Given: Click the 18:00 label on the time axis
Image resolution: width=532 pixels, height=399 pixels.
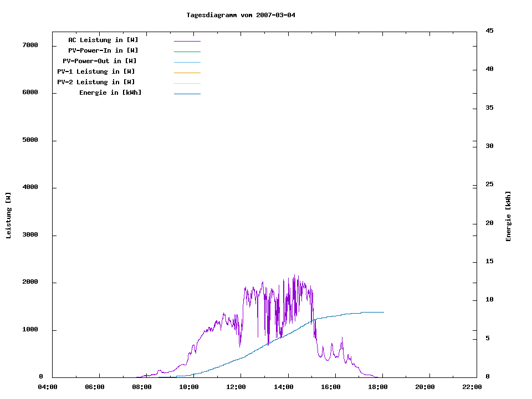Looking at the screenshot, I should coord(378,387).
